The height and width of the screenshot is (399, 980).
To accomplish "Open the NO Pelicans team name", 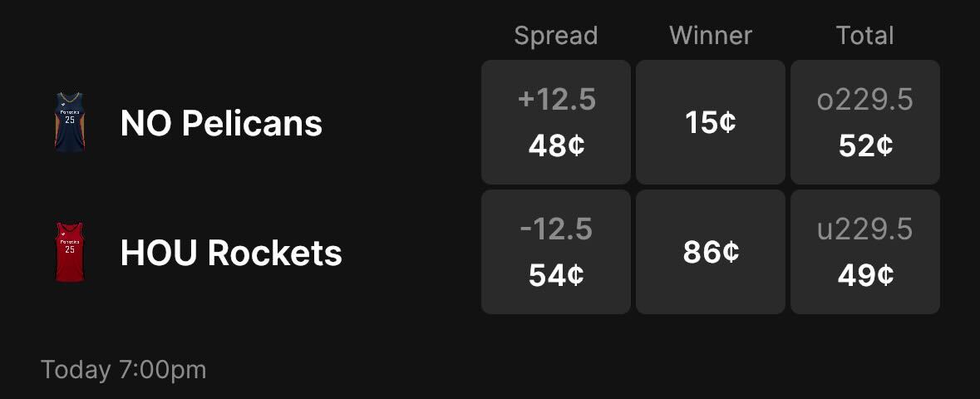I will point(221,124).
